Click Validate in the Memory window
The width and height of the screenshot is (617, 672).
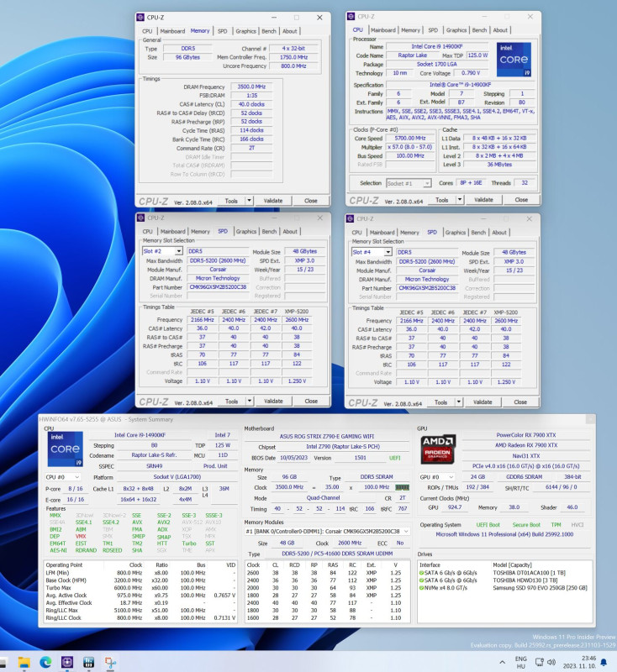pyautogui.click(x=273, y=201)
